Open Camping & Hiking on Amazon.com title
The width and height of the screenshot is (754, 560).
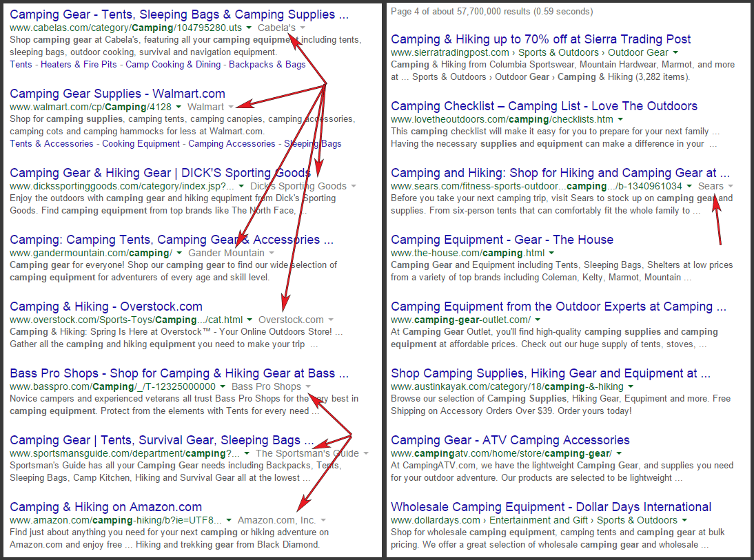tap(105, 507)
